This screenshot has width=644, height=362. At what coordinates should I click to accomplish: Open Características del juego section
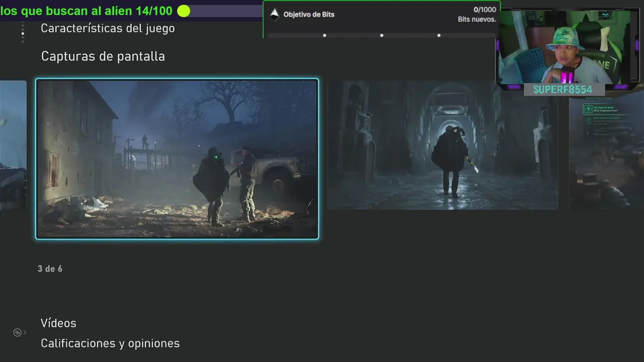(x=108, y=28)
